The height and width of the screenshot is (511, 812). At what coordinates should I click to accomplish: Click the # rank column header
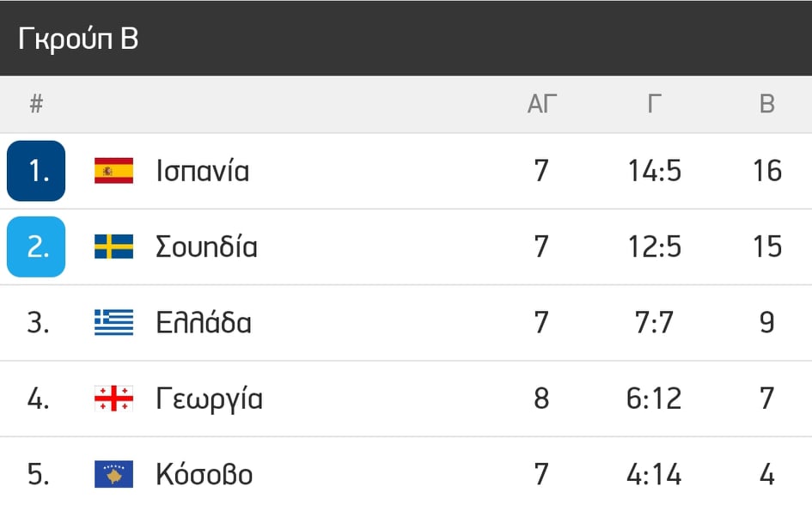click(36, 104)
